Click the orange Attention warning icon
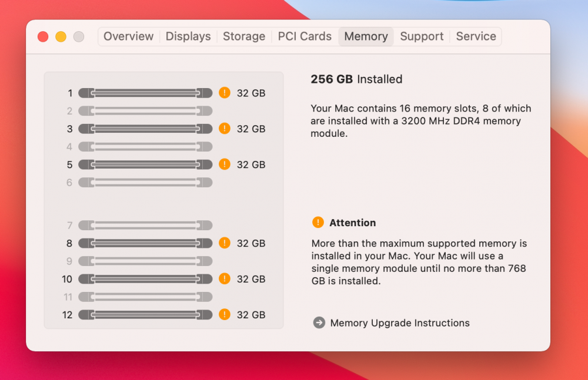This screenshot has height=380, width=588. (x=318, y=222)
